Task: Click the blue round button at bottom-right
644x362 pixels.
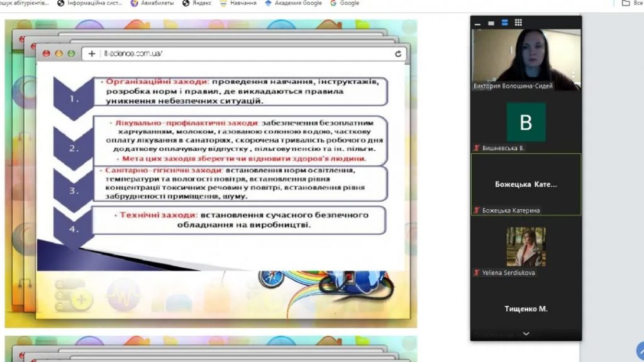Action: pos(640,350)
